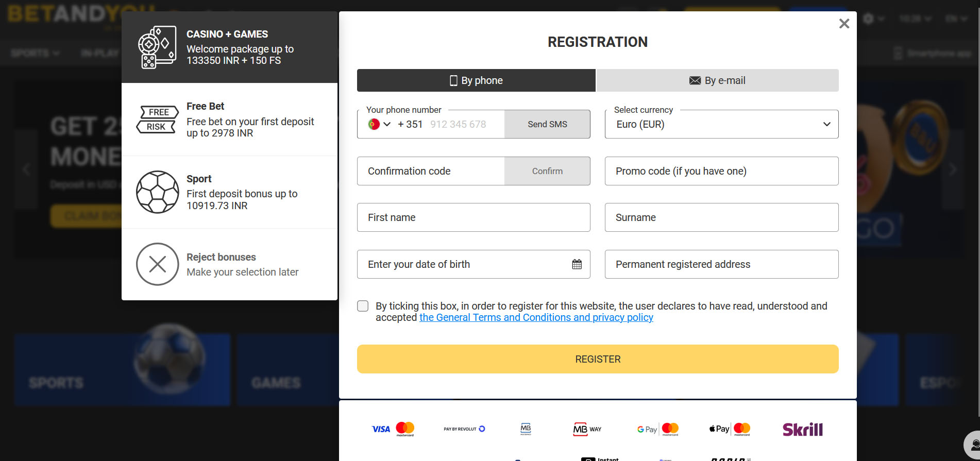The height and width of the screenshot is (461, 980).
Task: Select the Casino + Games chips icon
Action: [x=157, y=47]
